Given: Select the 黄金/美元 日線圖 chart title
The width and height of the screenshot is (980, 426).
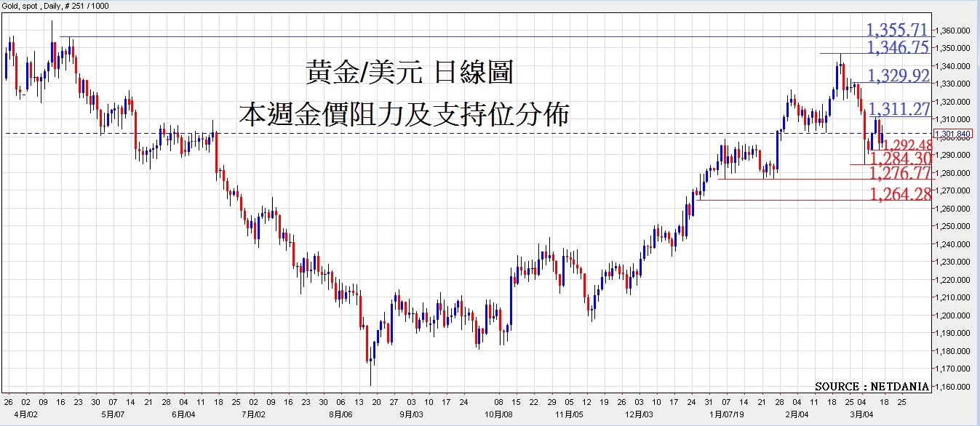Looking at the screenshot, I should coord(409,73).
